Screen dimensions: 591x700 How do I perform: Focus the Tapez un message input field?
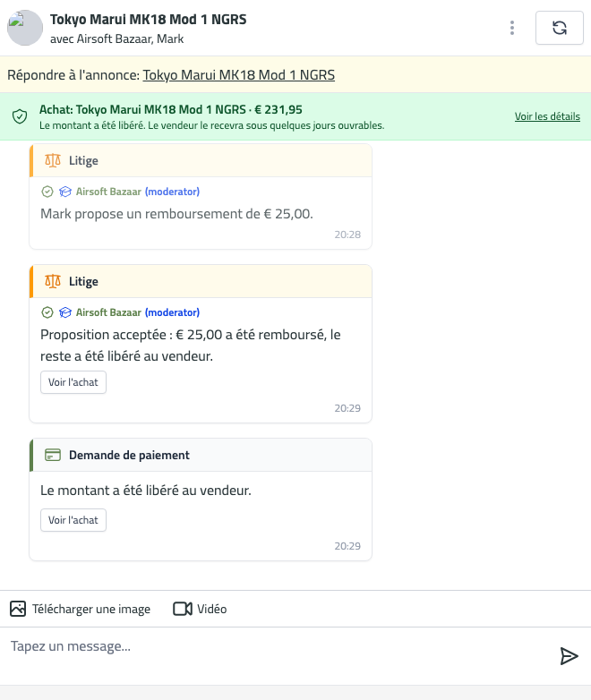[x=277, y=656]
